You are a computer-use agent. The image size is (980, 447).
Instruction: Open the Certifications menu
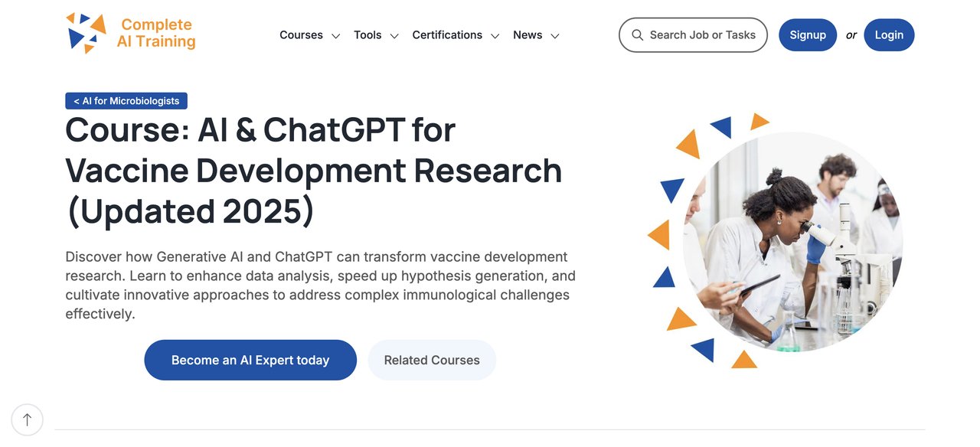(x=447, y=35)
